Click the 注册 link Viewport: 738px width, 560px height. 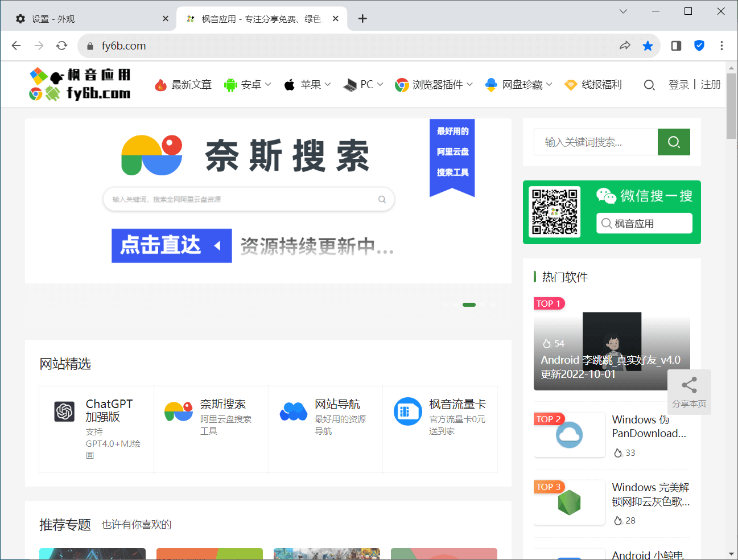(x=711, y=85)
